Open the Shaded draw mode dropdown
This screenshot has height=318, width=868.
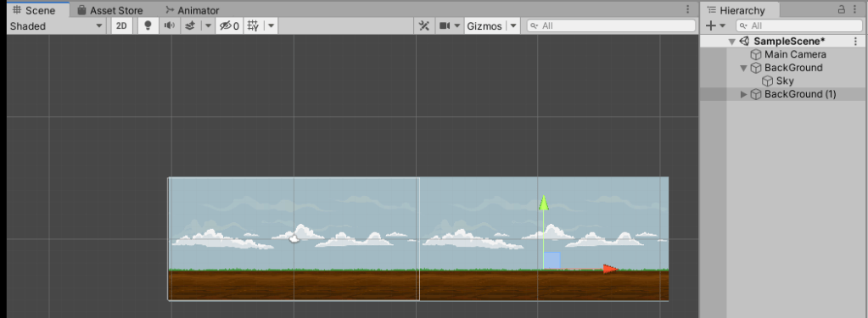point(57,26)
